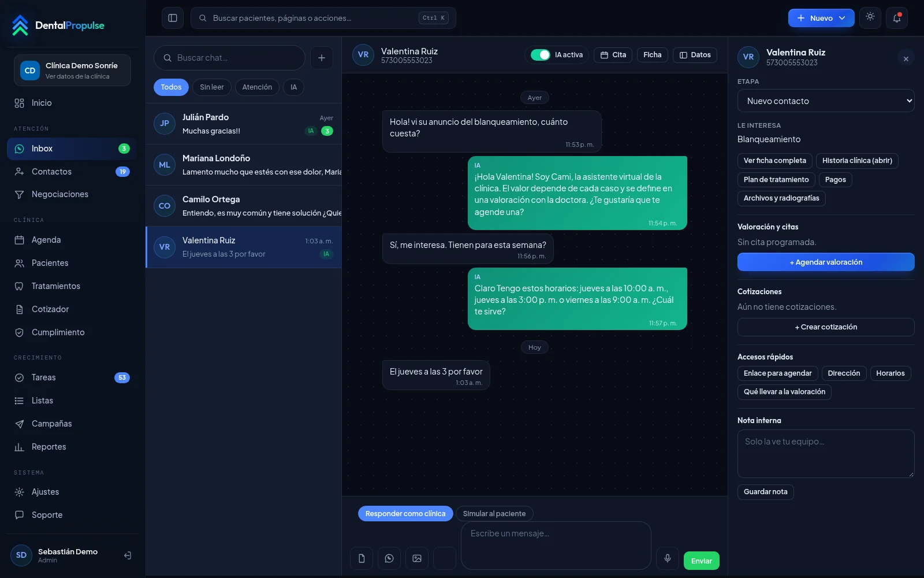Open Negociaciones funnel section
Viewport: 924px width, 578px height.
[72, 194]
